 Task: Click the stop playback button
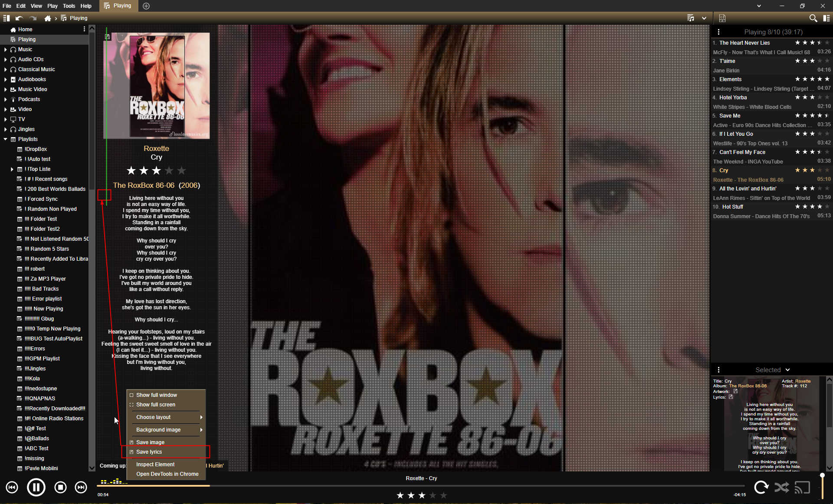click(60, 488)
